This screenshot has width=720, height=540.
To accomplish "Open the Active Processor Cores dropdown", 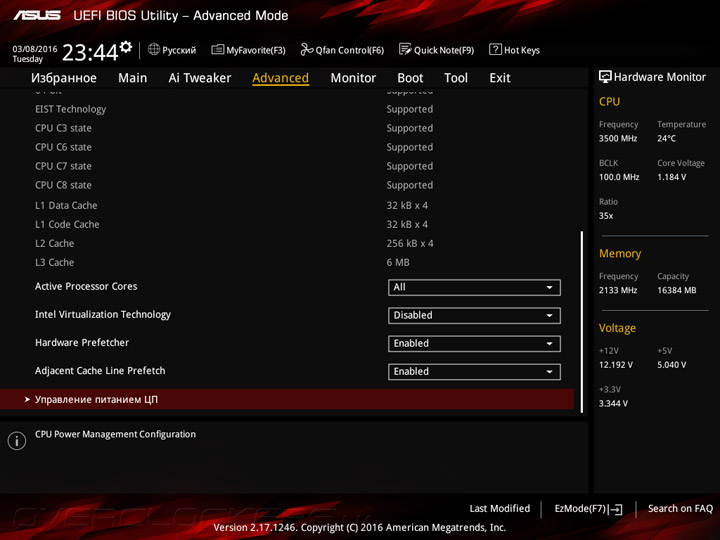I will pos(474,287).
